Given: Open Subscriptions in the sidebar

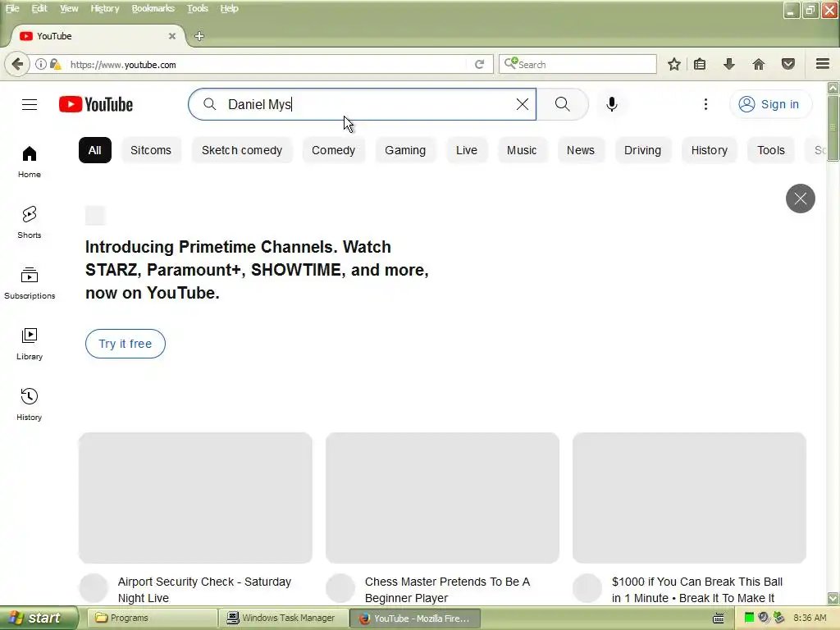Looking at the screenshot, I should (x=30, y=283).
